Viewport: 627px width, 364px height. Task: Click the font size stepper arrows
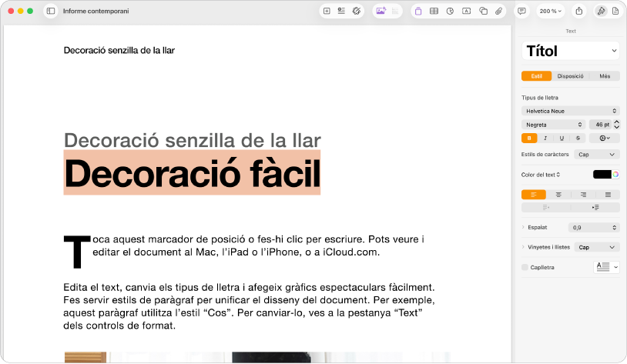[x=617, y=125]
